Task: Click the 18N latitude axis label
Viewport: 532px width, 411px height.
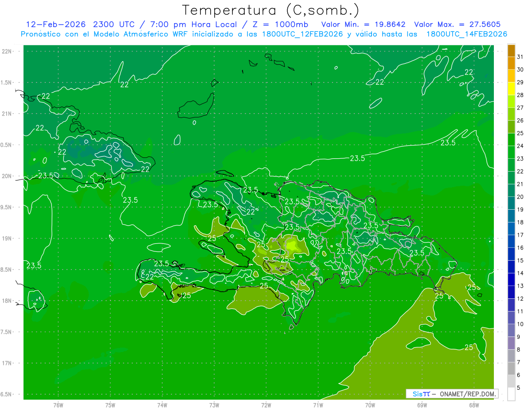Action: 7,301
